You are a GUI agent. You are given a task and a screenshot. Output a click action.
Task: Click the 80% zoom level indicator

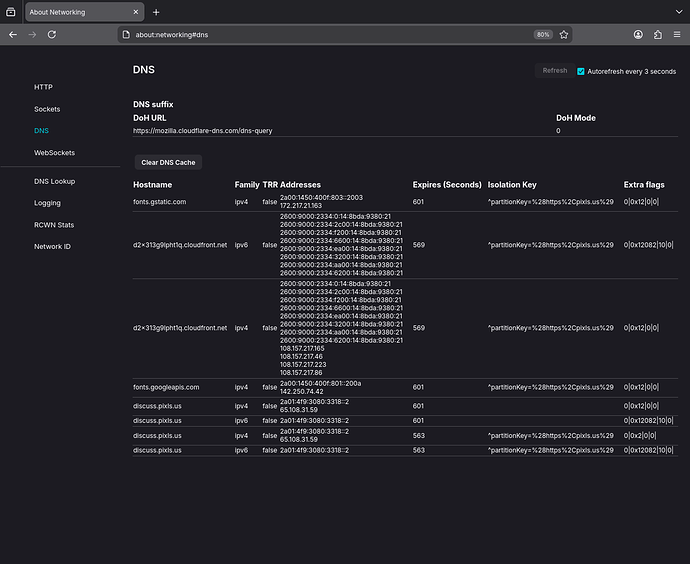(x=543, y=34)
